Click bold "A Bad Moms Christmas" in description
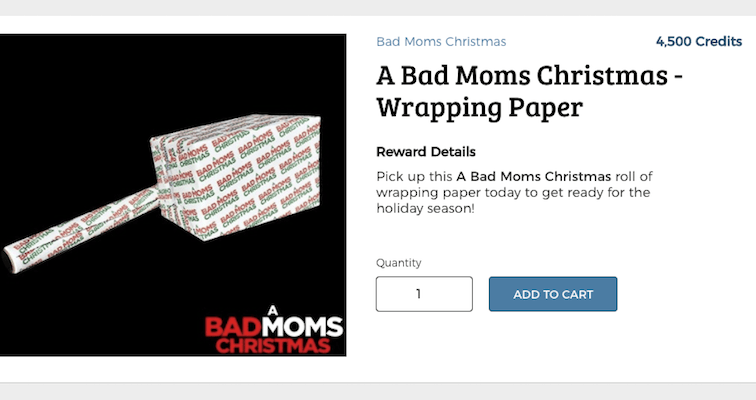Image resolution: width=756 pixels, height=400 pixels. pyautogui.click(x=534, y=176)
